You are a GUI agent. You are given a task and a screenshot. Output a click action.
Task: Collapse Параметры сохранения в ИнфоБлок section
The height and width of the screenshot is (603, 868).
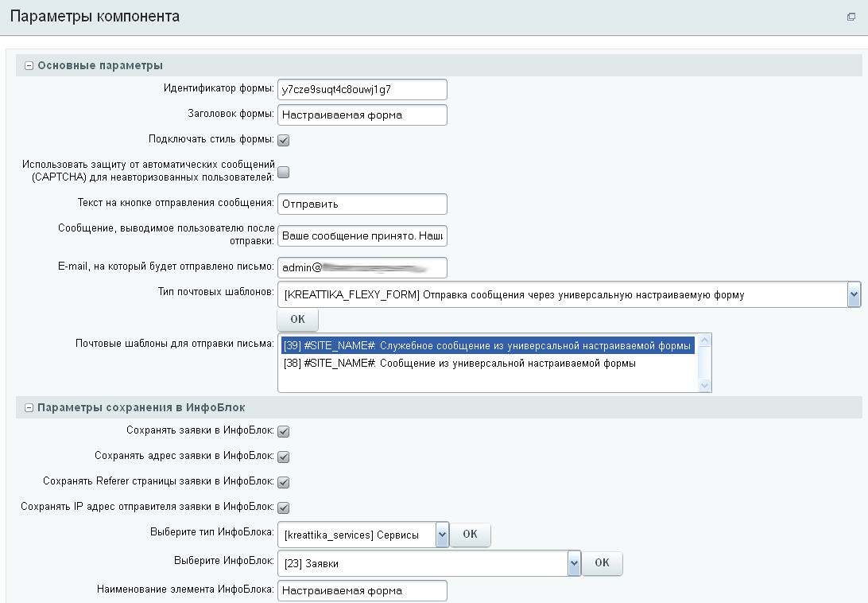pyautogui.click(x=29, y=408)
